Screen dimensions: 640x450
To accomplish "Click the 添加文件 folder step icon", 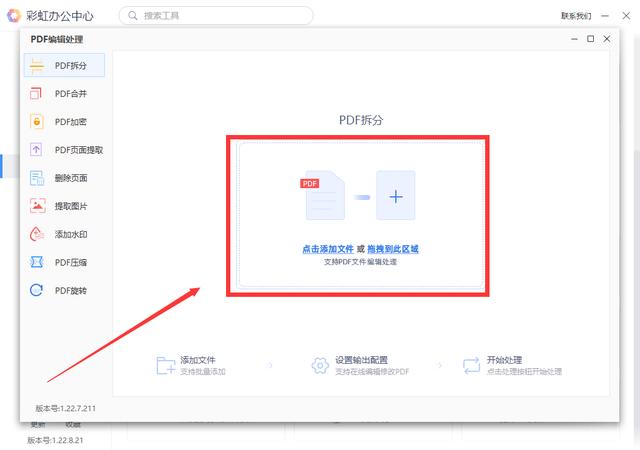I will click(x=165, y=365).
